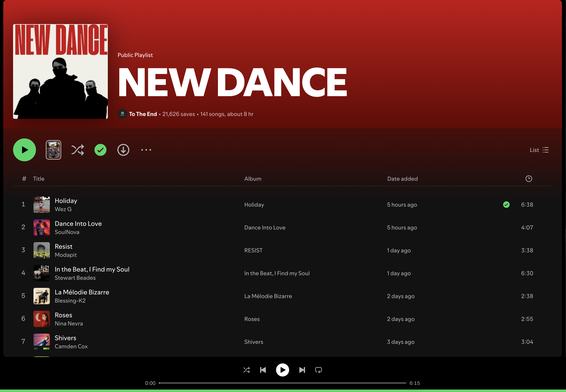Click green checkmark on Holiday track row
Screen dimensions: 566x392
coord(506,205)
